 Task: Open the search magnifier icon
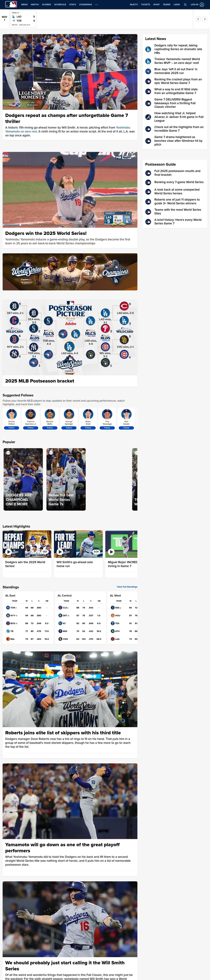click(x=185, y=5)
